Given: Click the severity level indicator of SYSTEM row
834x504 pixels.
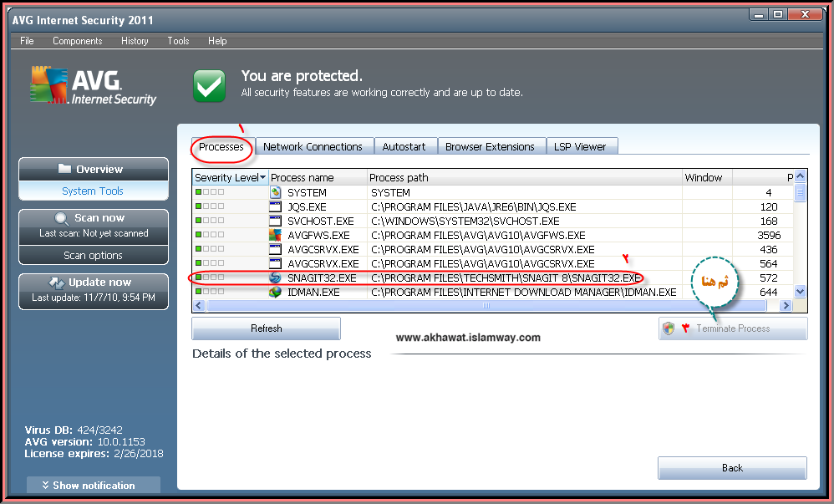Looking at the screenshot, I should click(x=210, y=191).
